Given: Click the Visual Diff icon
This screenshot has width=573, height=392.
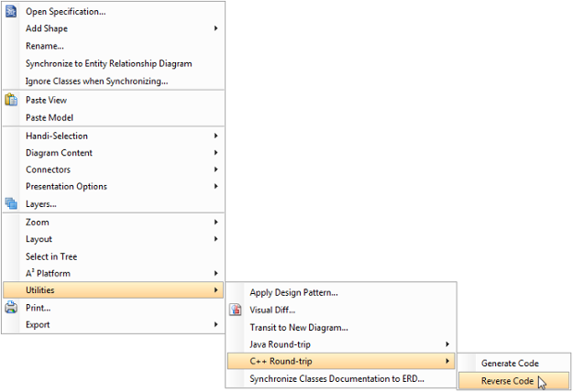Looking at the screenshot, I should (x=236, y=310).
